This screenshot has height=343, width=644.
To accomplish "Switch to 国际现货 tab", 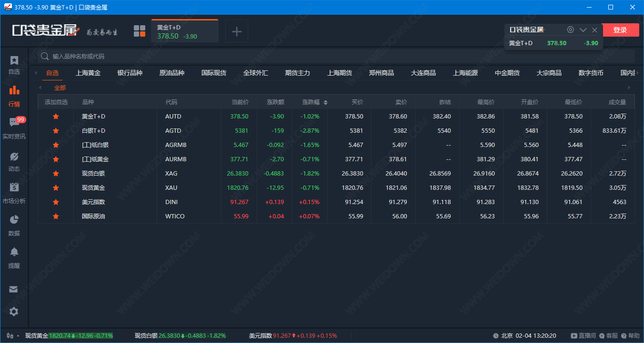I will [214, 73].
